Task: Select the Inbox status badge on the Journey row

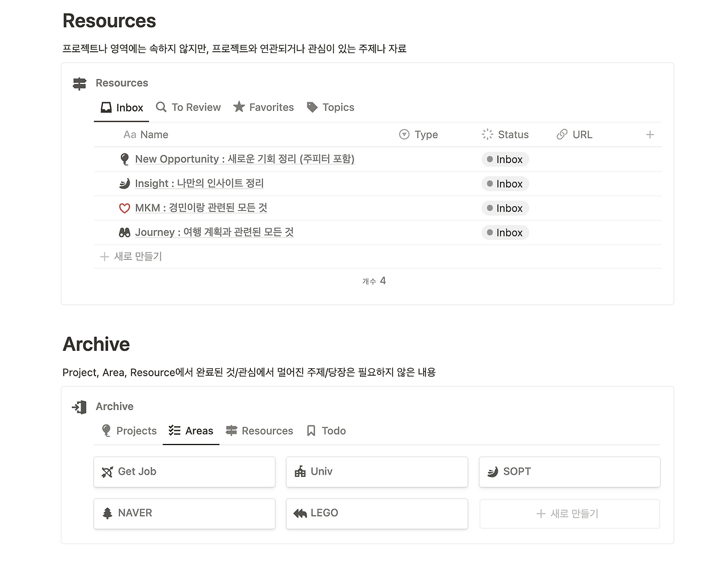Action: [x=505, y=232]
